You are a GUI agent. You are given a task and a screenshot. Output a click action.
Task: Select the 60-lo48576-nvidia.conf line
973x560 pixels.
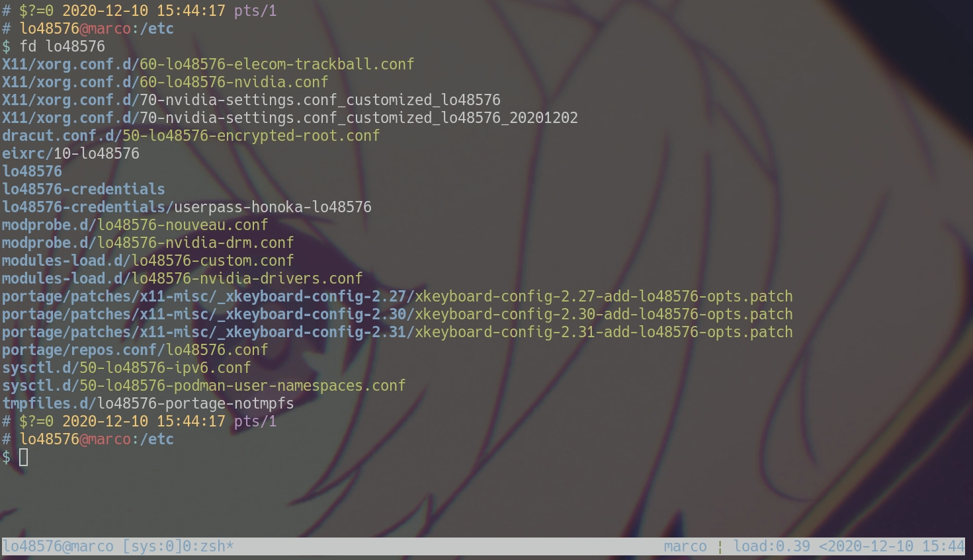[165, 82]
